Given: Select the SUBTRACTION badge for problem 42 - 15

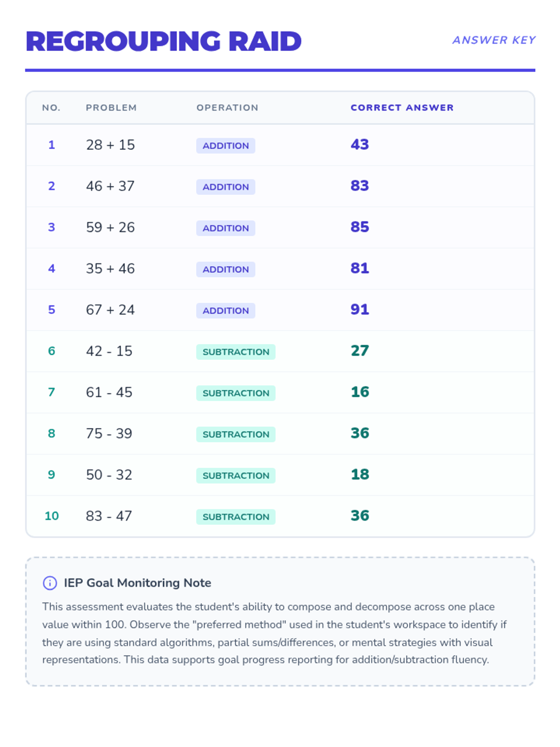Looking at the screenshot, I should (x=236, y=352).
